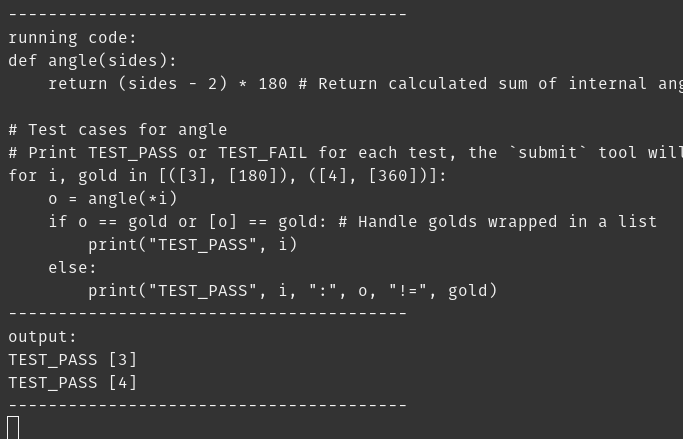
Task: Click the "TEST_PASS [4]" output line
Action: 72,383
